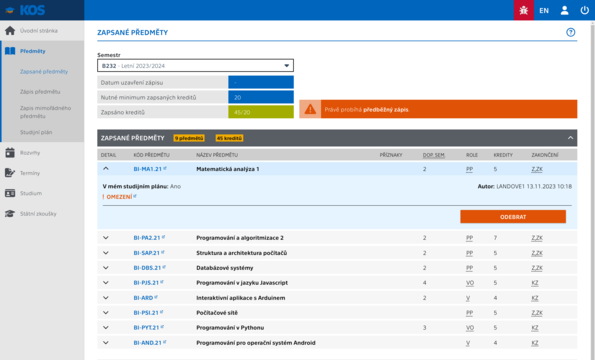This screenshot has height=360, width=595.
Task: Click the 45/20 green credits indicator
Action: (261, 112)
